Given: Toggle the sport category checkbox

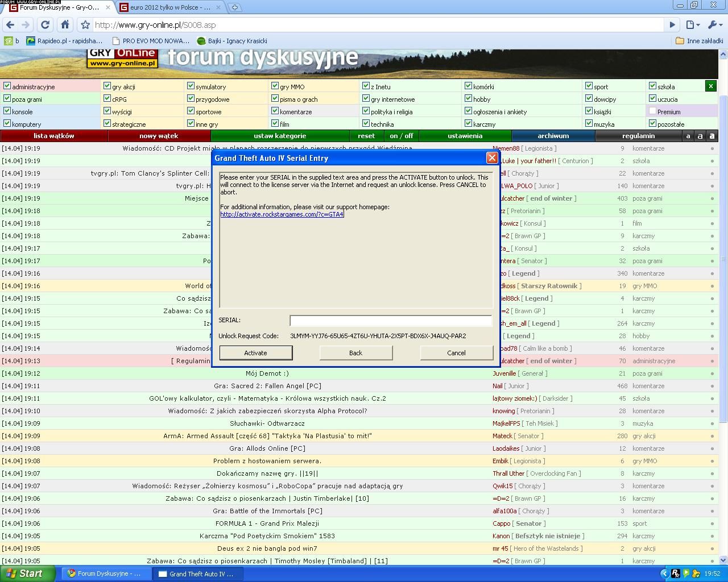Looking at the screenshot, I should tap(589, 86).
